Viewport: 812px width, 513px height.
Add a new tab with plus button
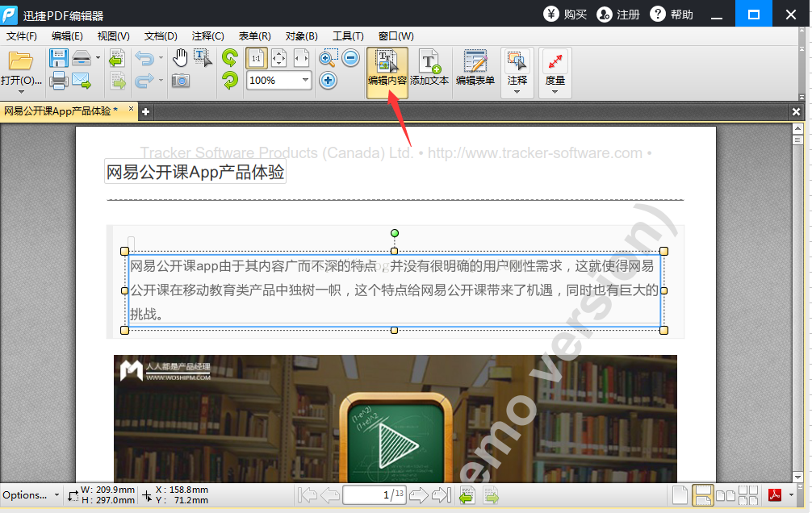tap(146, 112)
